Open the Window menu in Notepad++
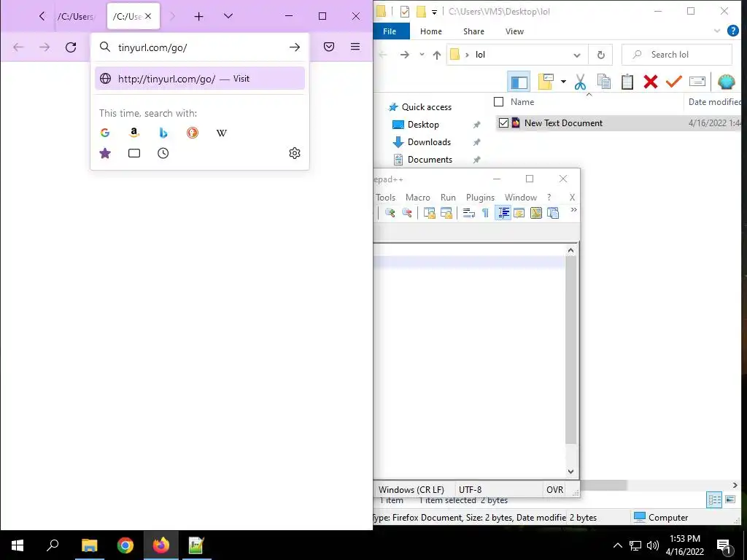The image size is (747, 560). (x=521, y=197)
